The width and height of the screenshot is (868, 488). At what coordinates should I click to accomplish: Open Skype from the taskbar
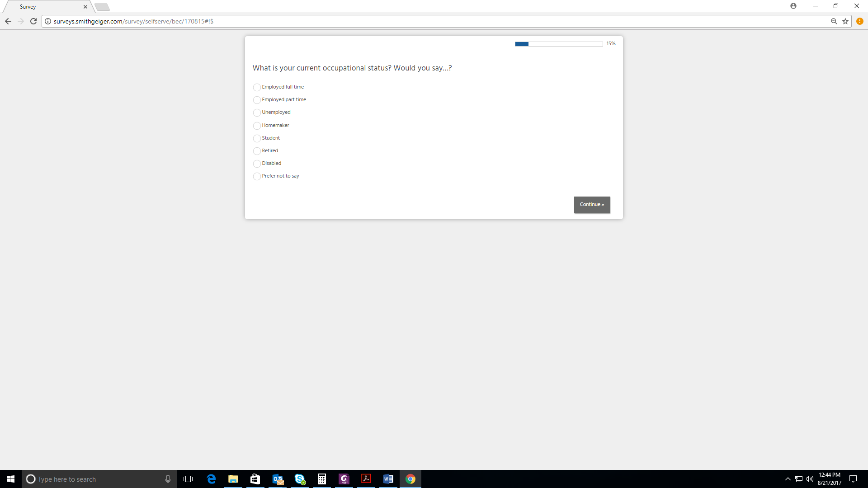pos(300,479)
